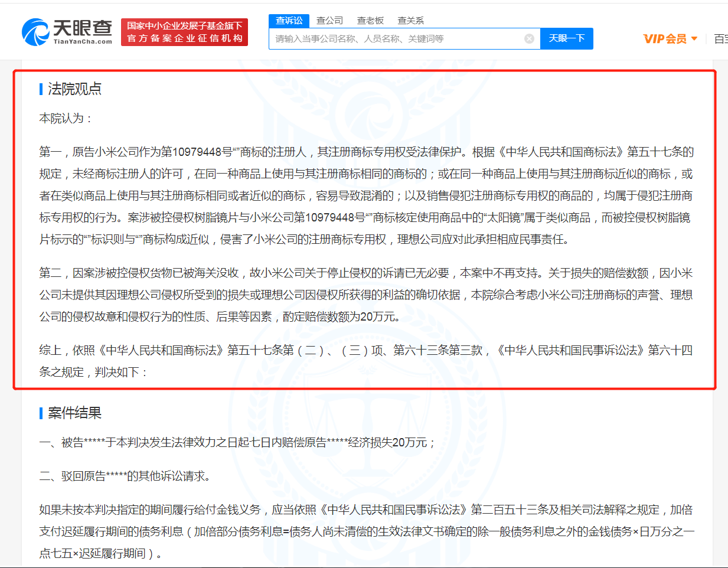Click the line 一、被告*****于本判决发生法律效力

(x=237, y=442)
